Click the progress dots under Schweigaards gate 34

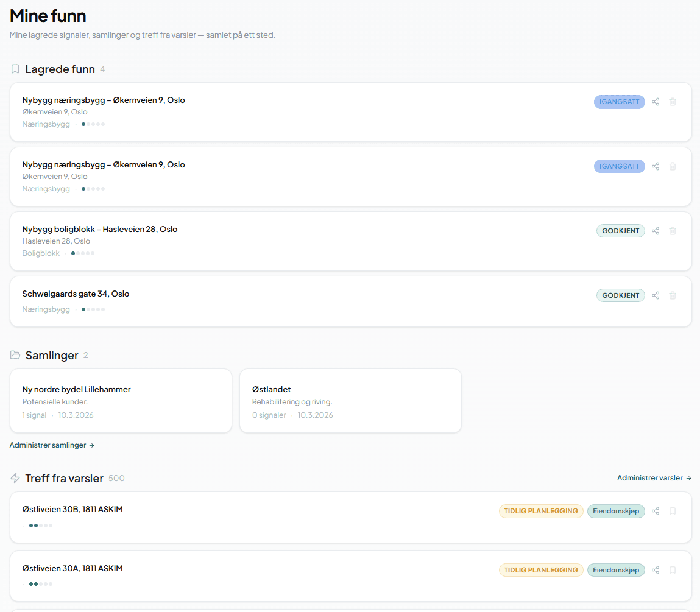pyautogui.click(x=93, y=309)
